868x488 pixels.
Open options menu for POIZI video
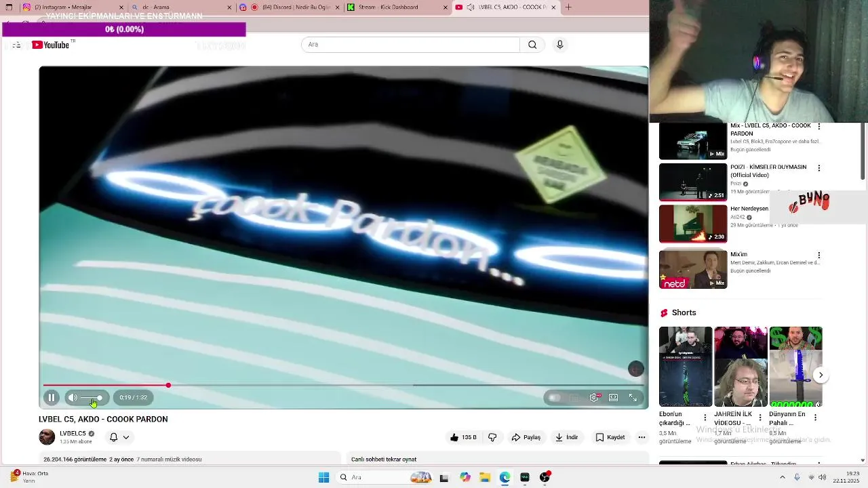coord(819,168)
